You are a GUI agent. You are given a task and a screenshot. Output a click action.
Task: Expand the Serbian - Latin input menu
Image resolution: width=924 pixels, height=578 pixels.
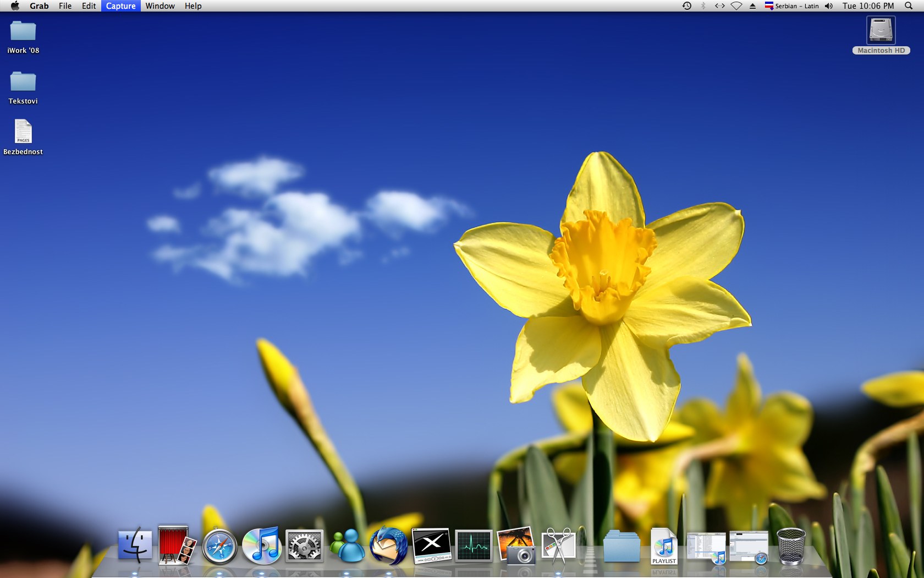[791, 6]
